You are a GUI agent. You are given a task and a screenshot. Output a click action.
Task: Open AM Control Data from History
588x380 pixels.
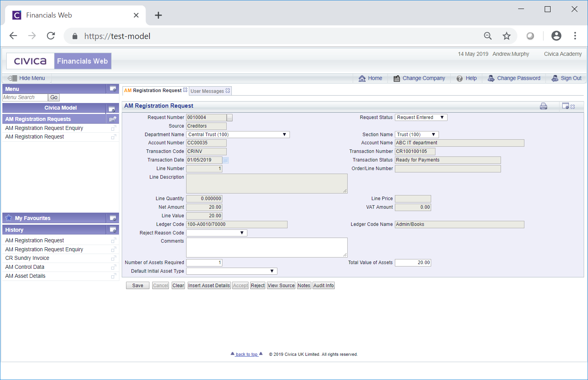pyautogui.click(x=25, y=267)
